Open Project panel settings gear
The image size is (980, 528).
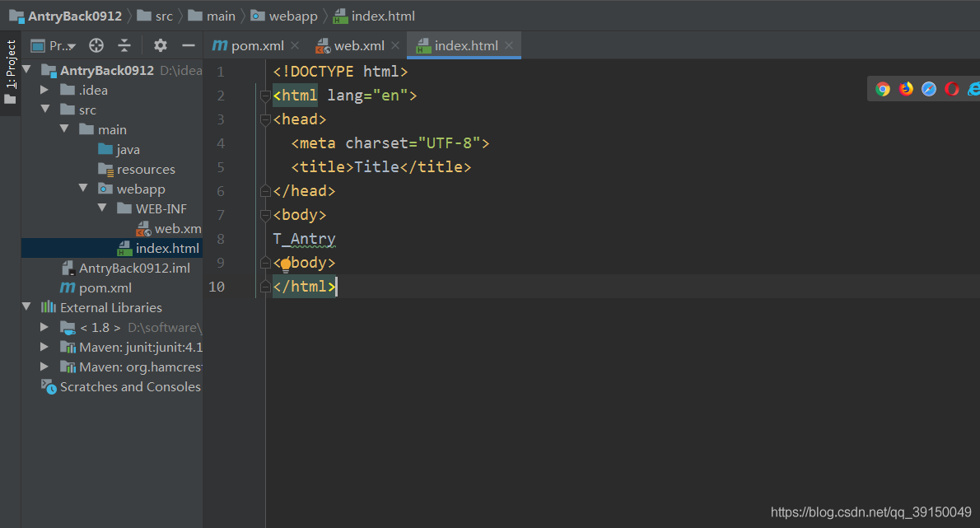pos(161,45)
